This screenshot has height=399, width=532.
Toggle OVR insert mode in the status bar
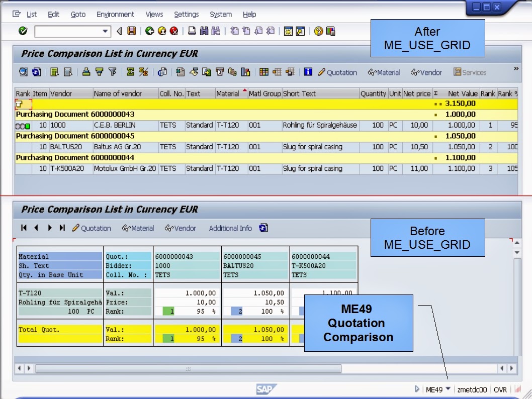coord(500,389)
